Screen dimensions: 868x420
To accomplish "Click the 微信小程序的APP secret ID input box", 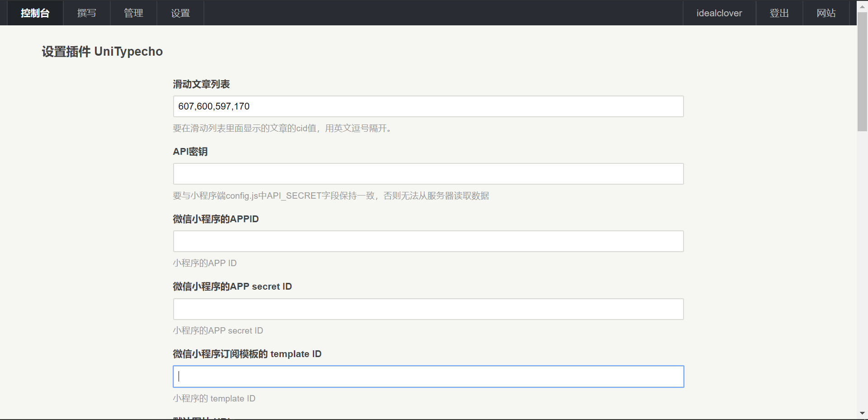I will click(x=428, y=309).
